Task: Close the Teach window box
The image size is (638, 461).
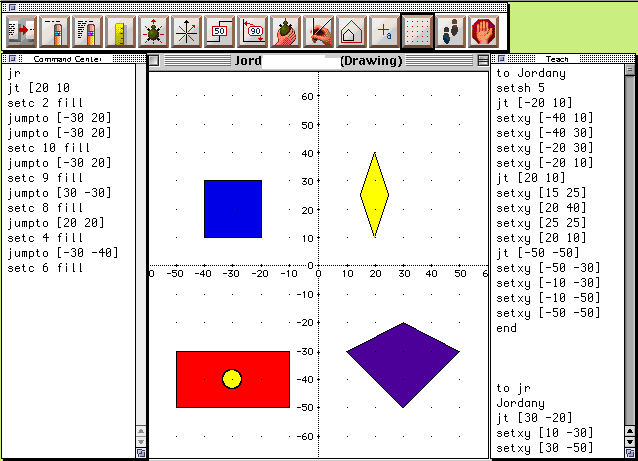Action: pyautogui.click(x=501, y=59)
